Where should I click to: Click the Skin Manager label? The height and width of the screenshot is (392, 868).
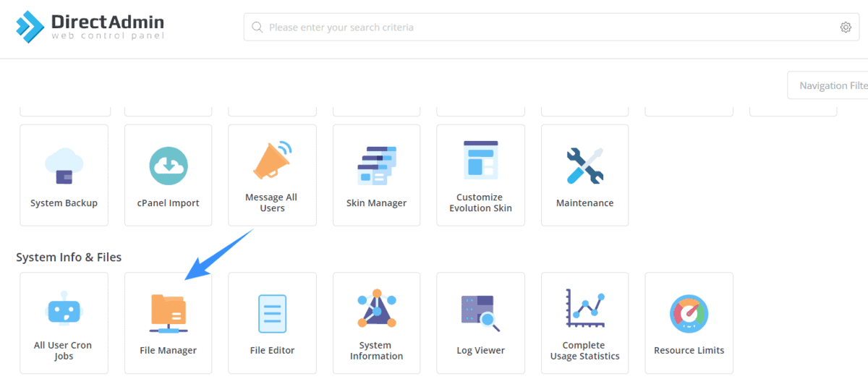(x=376, y=203)
